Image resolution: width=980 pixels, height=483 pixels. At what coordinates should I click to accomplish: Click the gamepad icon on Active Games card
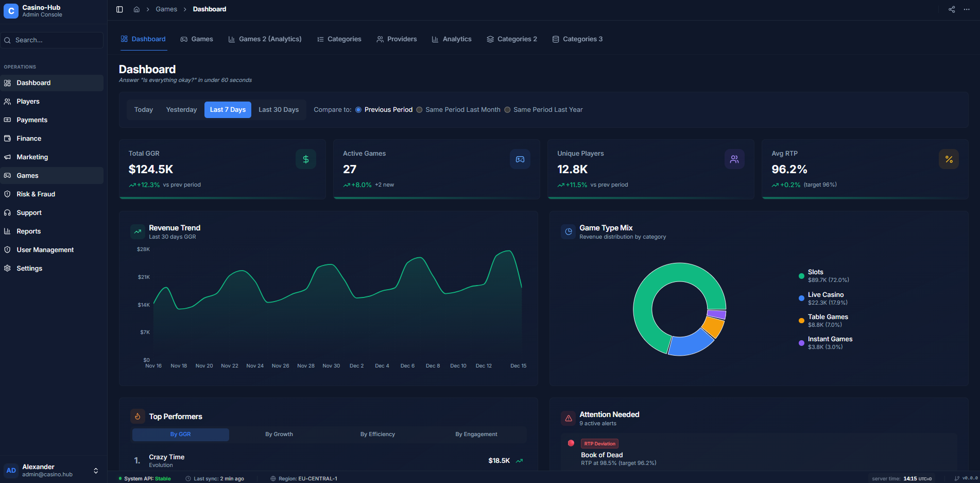click(x=520, y=159)
